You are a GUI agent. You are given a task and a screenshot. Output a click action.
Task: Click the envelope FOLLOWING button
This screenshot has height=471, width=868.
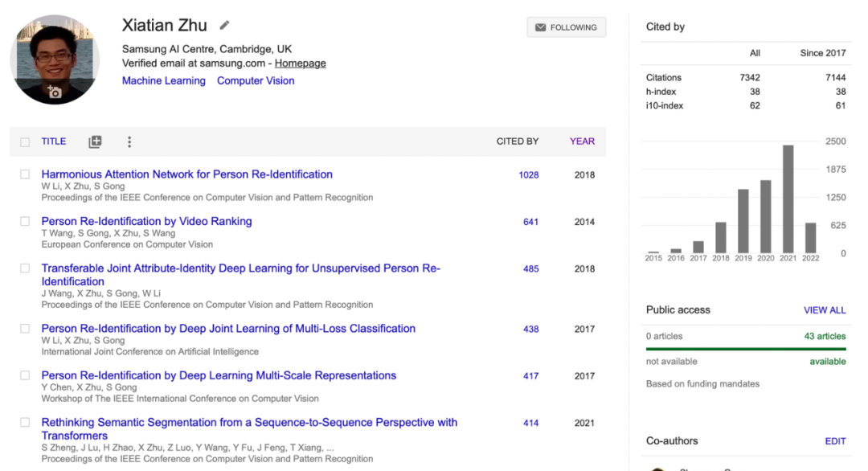point(566,27)
